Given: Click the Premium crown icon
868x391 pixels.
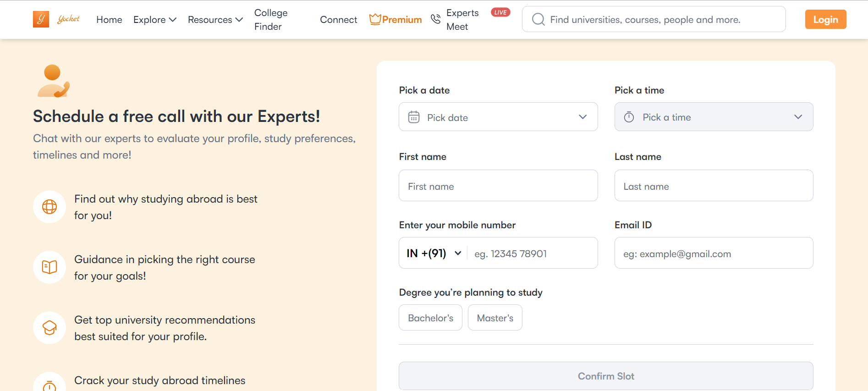Looking at the screenshot, I should [x=375, y=19].
